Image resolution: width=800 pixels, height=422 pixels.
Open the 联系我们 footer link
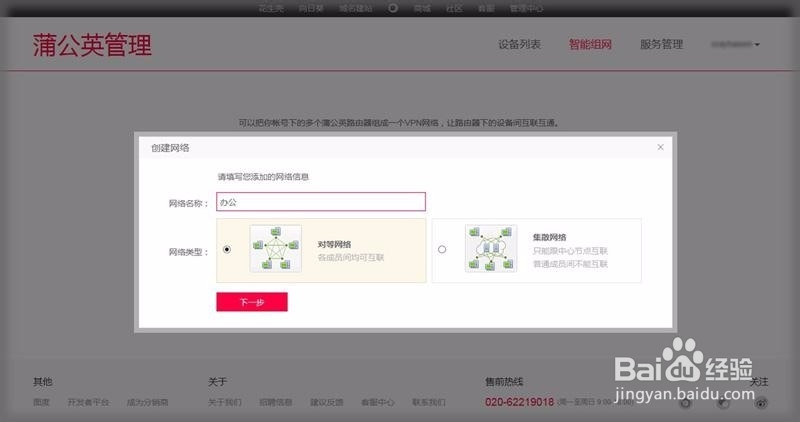point(429,402)
